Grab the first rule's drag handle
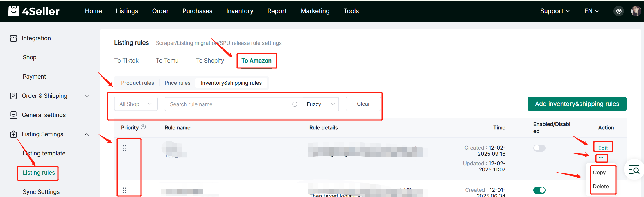 tap(125, 148)
